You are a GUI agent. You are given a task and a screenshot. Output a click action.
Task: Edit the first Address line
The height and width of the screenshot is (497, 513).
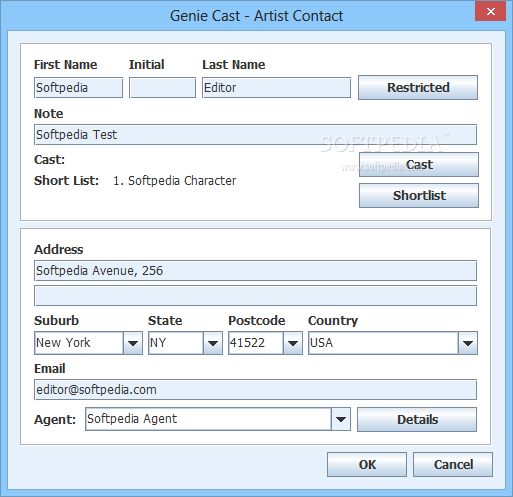point(255,271)
